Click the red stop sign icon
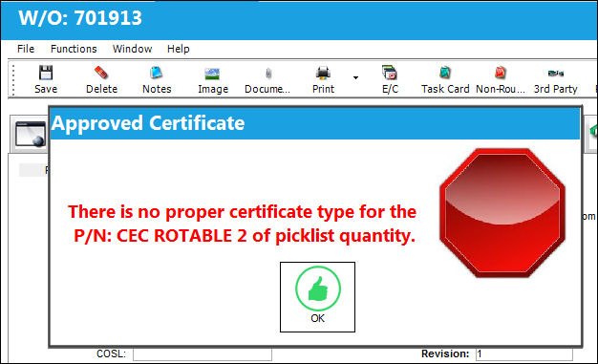 502,212
